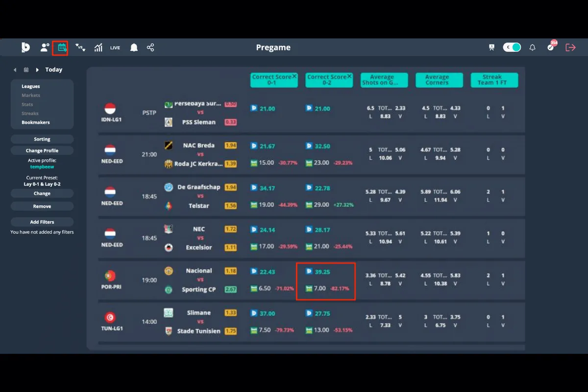
Task: Open the user profile icon
Action: click(x=45, y=48)
